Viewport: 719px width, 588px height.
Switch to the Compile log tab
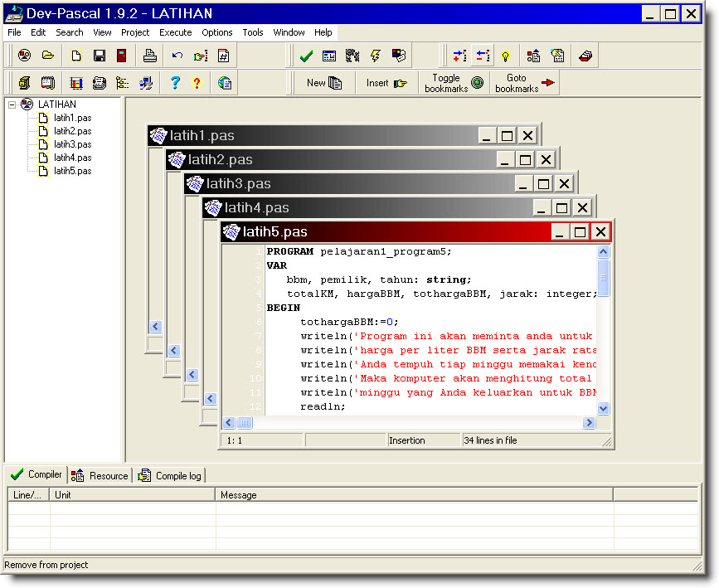[x=170, y=476]
